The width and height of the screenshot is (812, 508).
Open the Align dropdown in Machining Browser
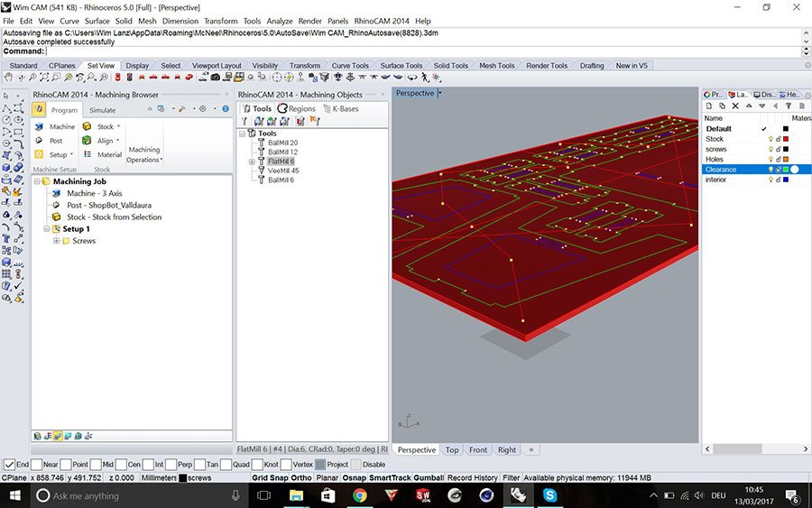pos(118,141)
